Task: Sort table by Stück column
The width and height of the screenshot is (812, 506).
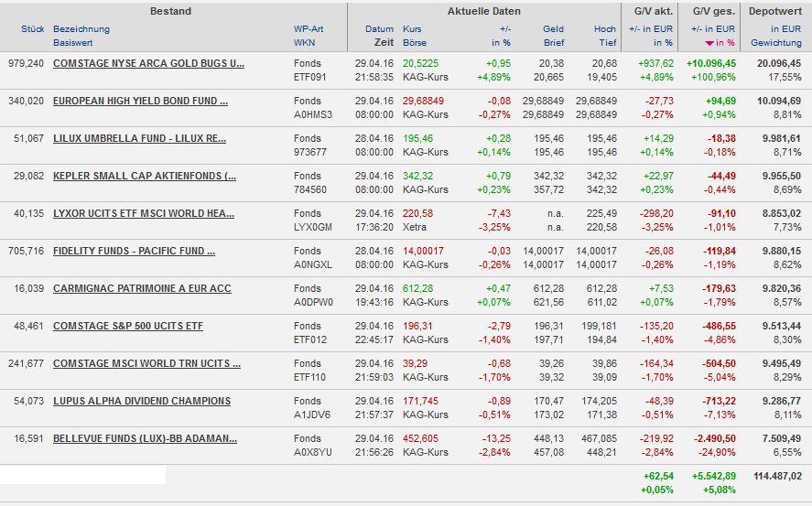Action: point(32,29)
